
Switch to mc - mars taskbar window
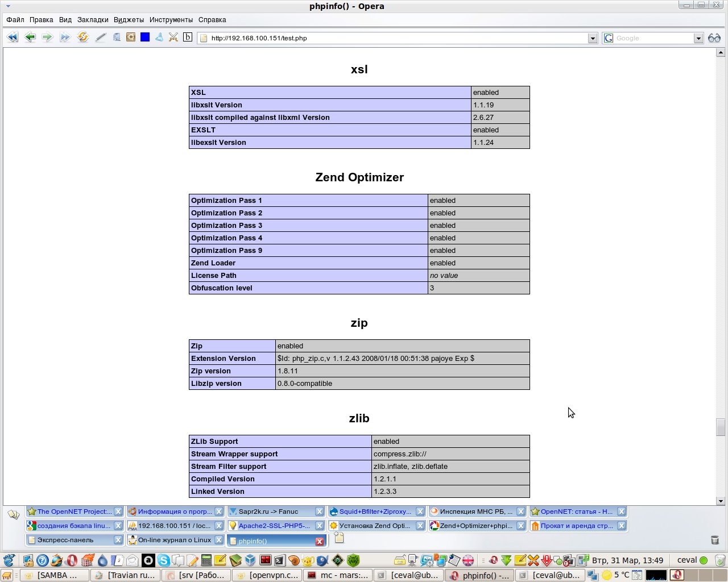(338, 575)
